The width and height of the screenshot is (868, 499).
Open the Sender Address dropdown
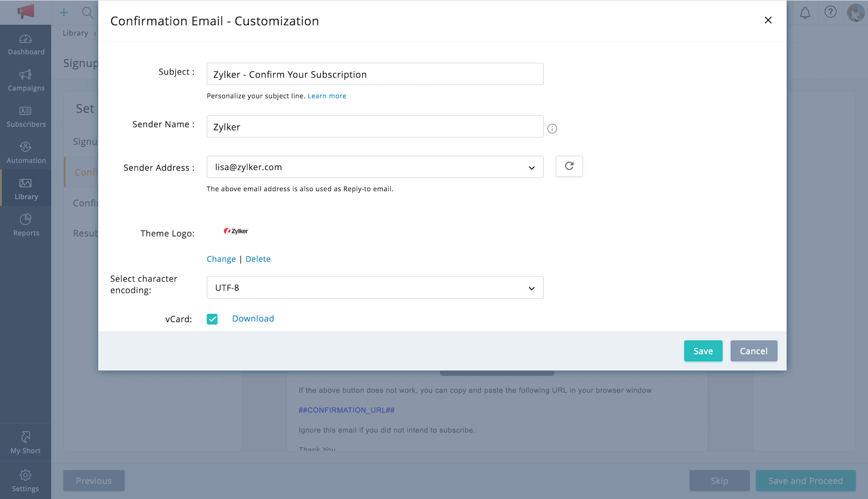click(x=531, y=168)
